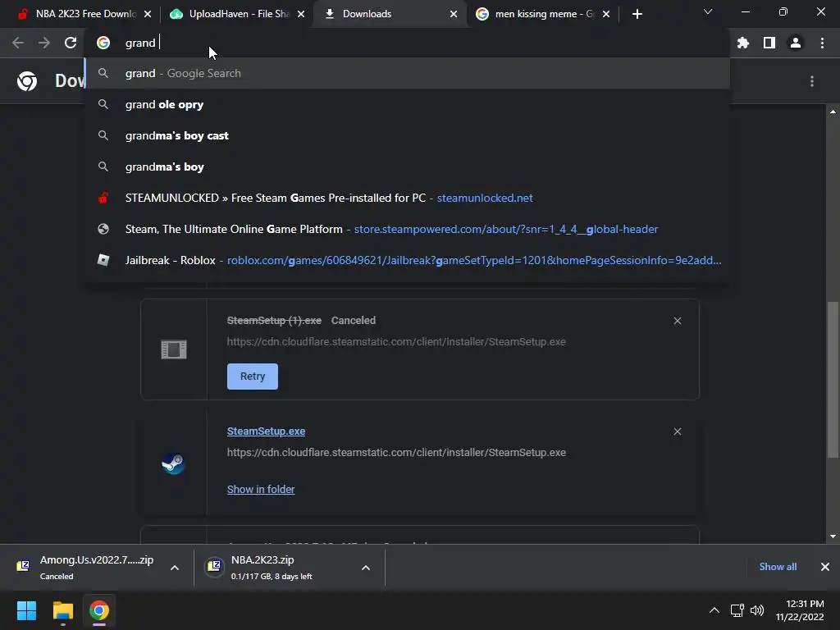Retry the canceled SteamSetup download

click(x=253, y=377)
